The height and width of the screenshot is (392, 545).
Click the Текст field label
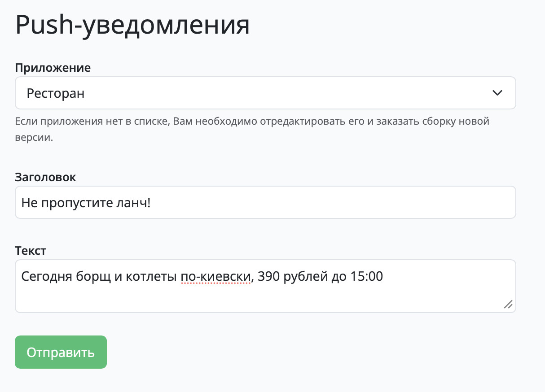(x=31, y=250)
